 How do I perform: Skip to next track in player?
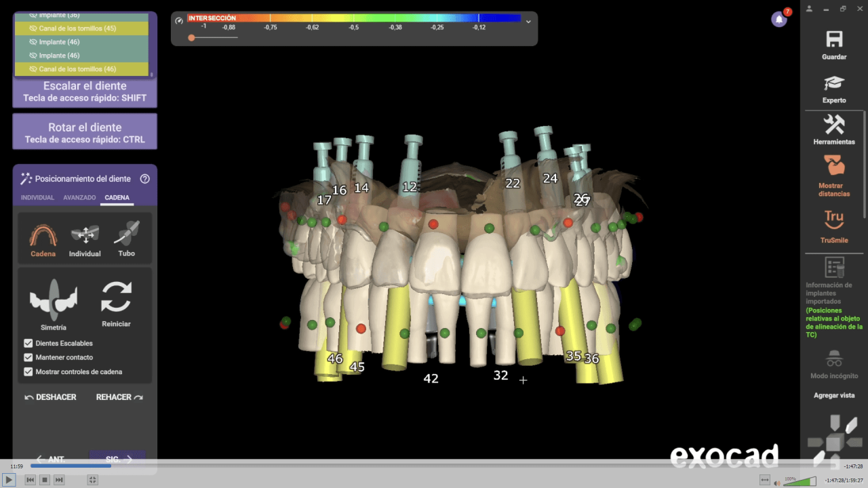pos(59,480)
